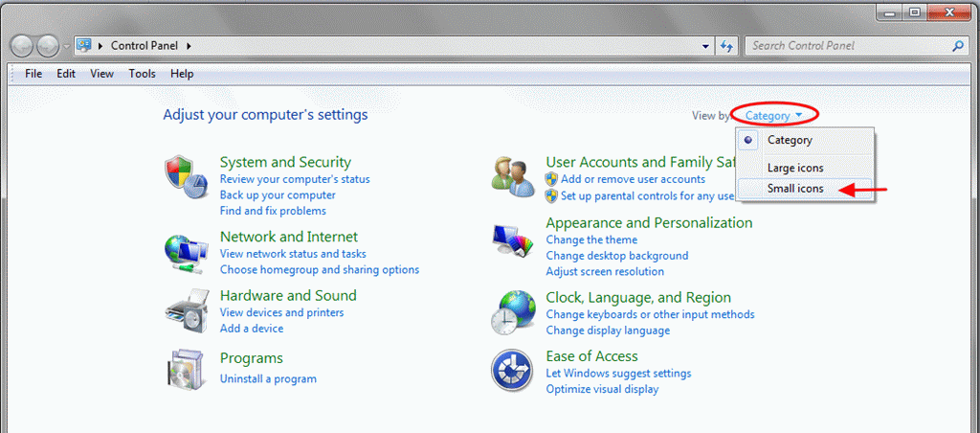Viewport: 980px width, 433px height.
Task: Click Choose homegroup and sharing options
Action: point(320,270)
